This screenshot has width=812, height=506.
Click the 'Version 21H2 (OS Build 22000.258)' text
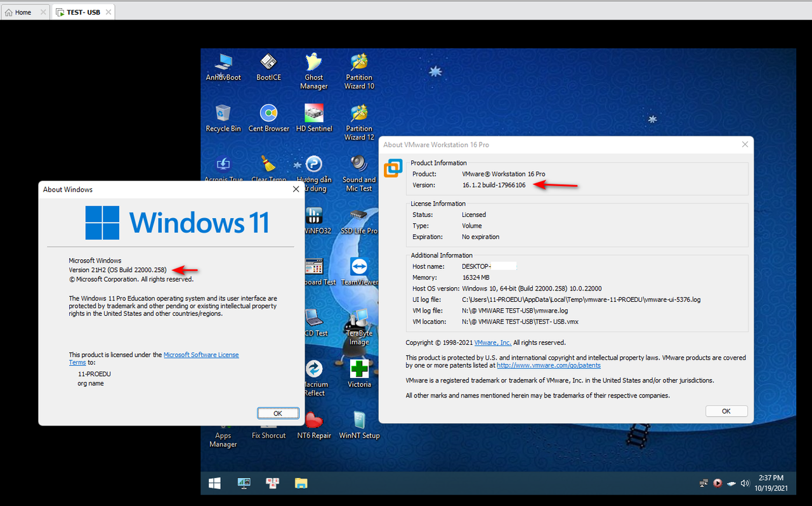tap(117, 269)
